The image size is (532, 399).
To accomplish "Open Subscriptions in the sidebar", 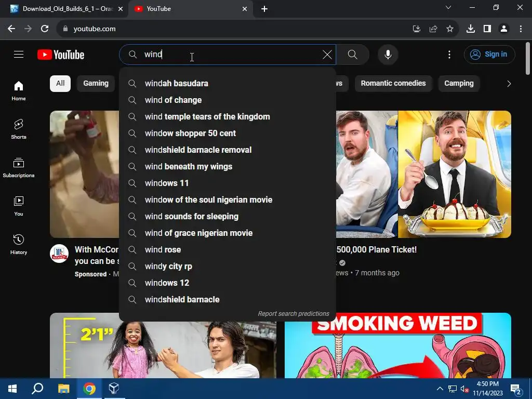I will coord(19,168).
